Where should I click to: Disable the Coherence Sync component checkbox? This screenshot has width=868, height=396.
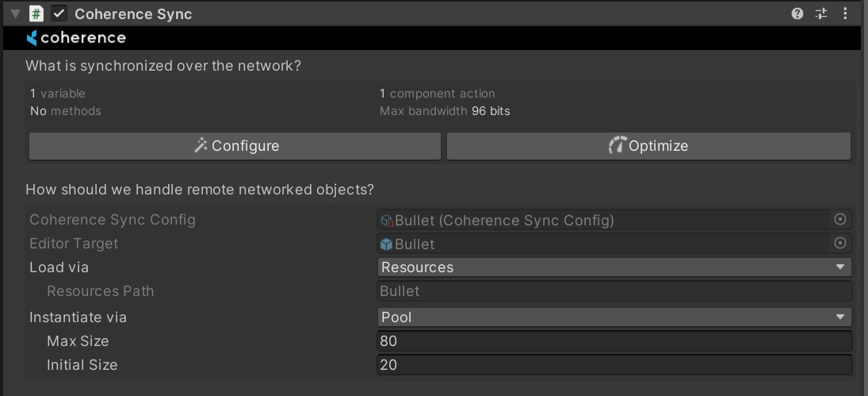[x=59, y=13]
